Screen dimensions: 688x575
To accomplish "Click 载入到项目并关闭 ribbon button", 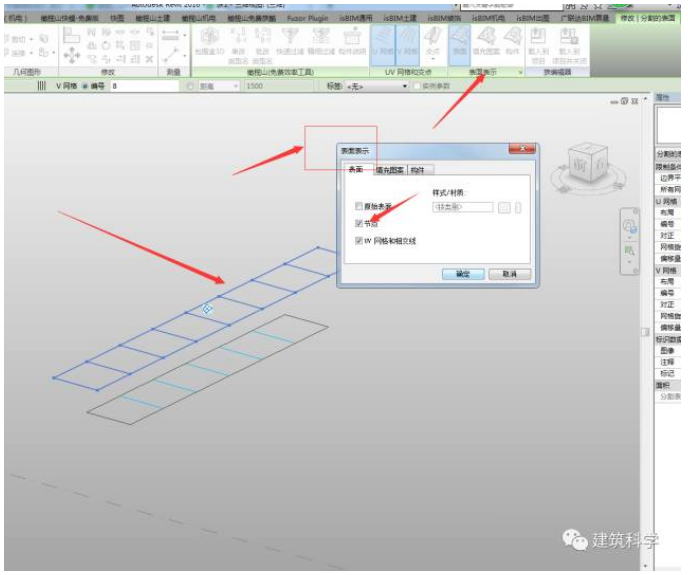I will point(569,46).
